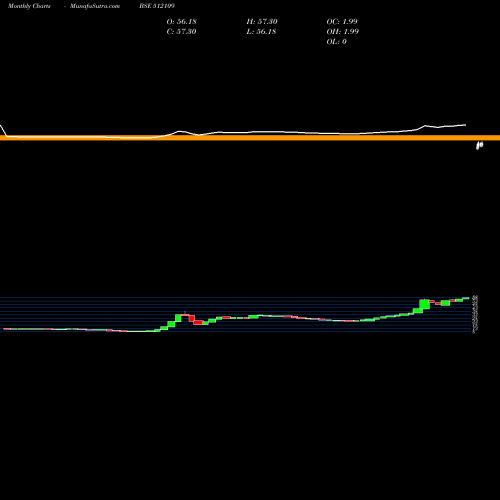Click the MunafaSutra.com label
This screenshot has height=500, width=500.
tap(95, 6)
